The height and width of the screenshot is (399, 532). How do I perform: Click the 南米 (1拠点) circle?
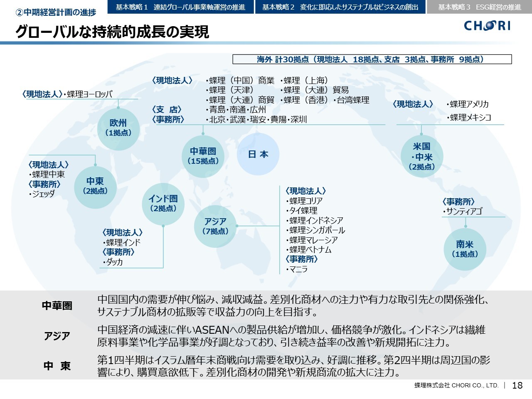click(465, 249)
